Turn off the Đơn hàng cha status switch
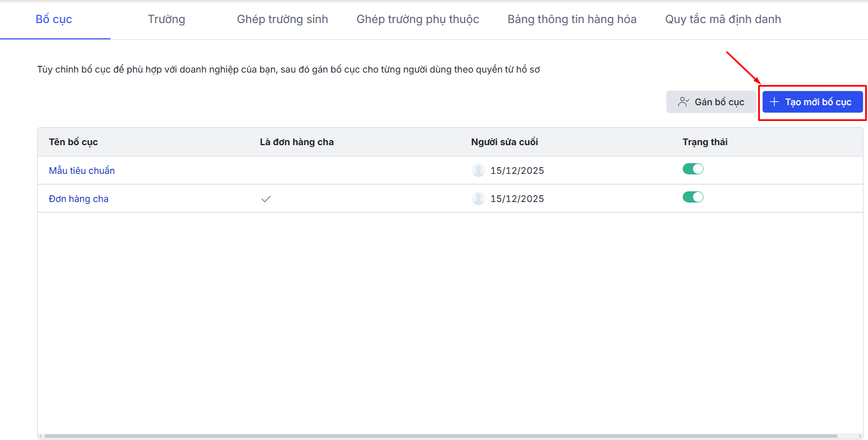Image resolution: width=868 pixels, height=440 pixels. click(693, 197)
